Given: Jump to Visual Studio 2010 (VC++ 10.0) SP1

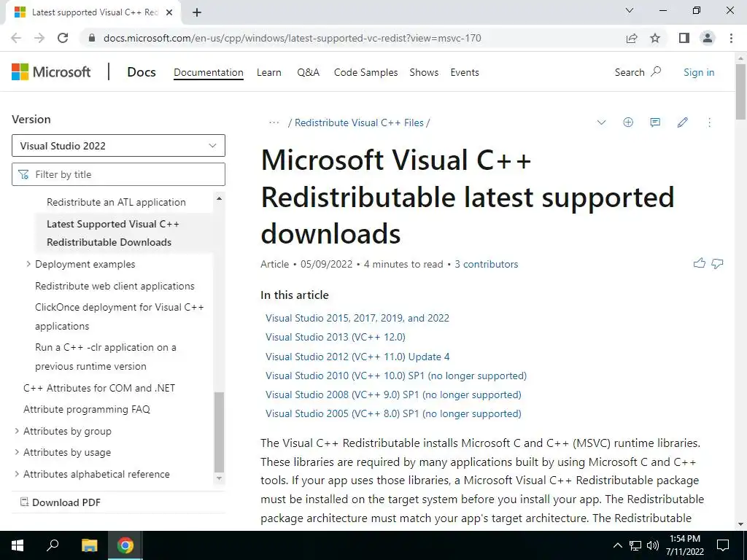Looking at the screenshot, I should (x=396, y=376).
